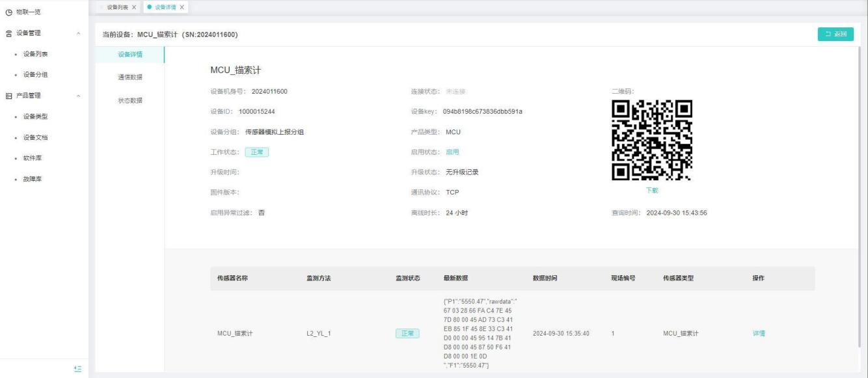Close the 设备详情 tab
Viewport: 868px width, 378px height.
pos(182,7)
